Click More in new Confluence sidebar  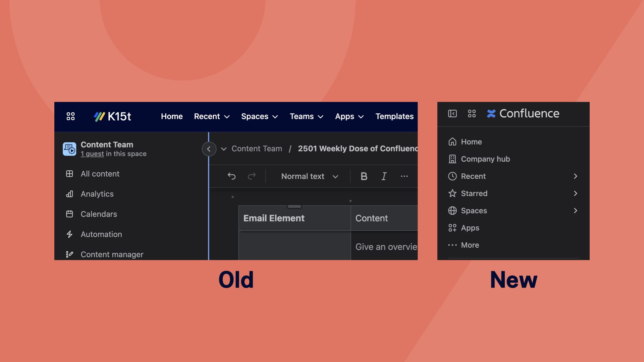pyautogui.click(x=470, y=245)
